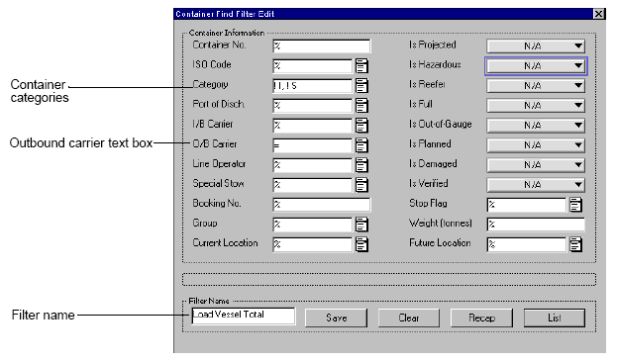Focus the Port of Disch. text field

coord(312,106)
